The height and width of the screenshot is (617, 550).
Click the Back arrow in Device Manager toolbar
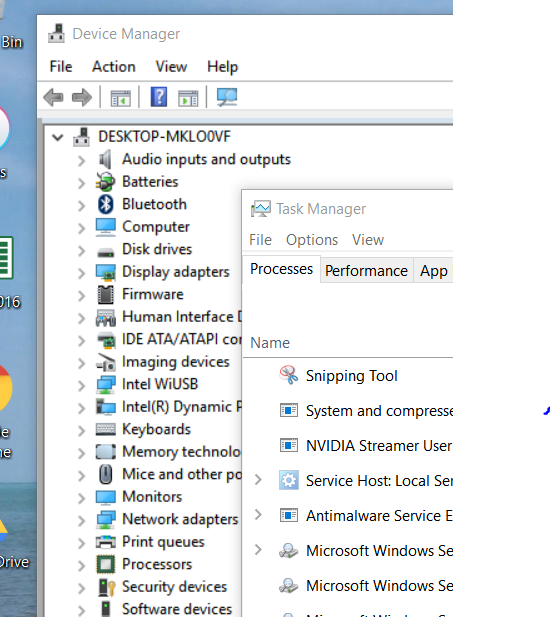(x=53, y=97)
